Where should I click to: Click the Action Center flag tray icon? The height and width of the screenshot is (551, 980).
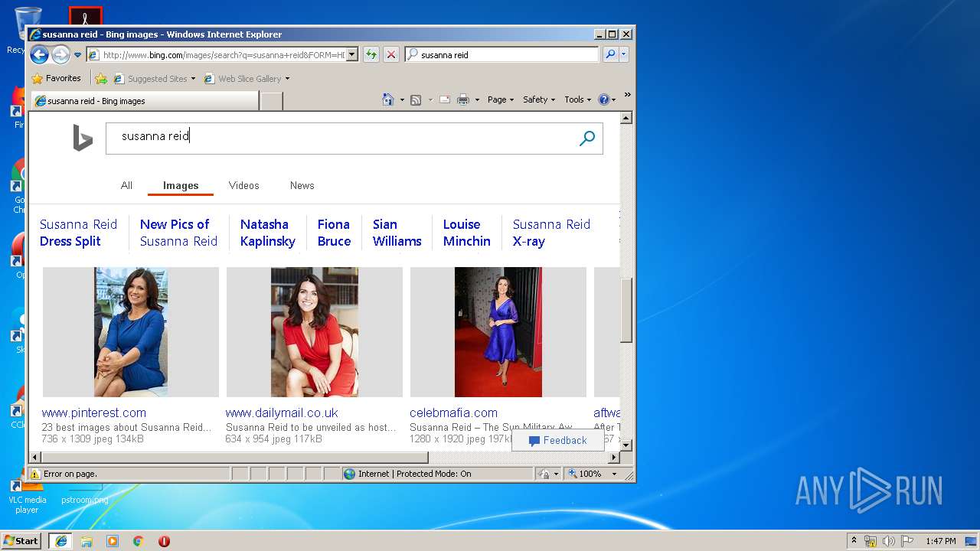[x=907, y=541]
